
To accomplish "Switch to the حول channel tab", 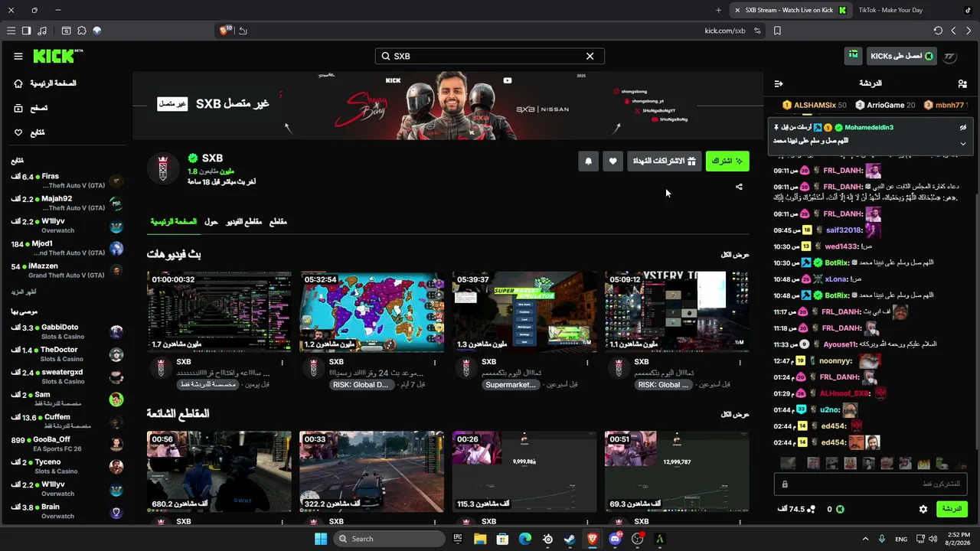I will click(211, 221).
